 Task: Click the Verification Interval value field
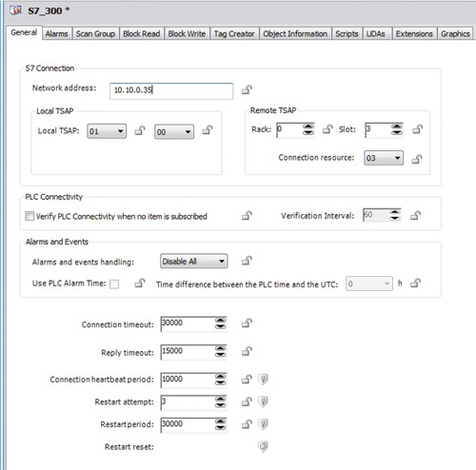pyautogui.click(x=376, y=215)
